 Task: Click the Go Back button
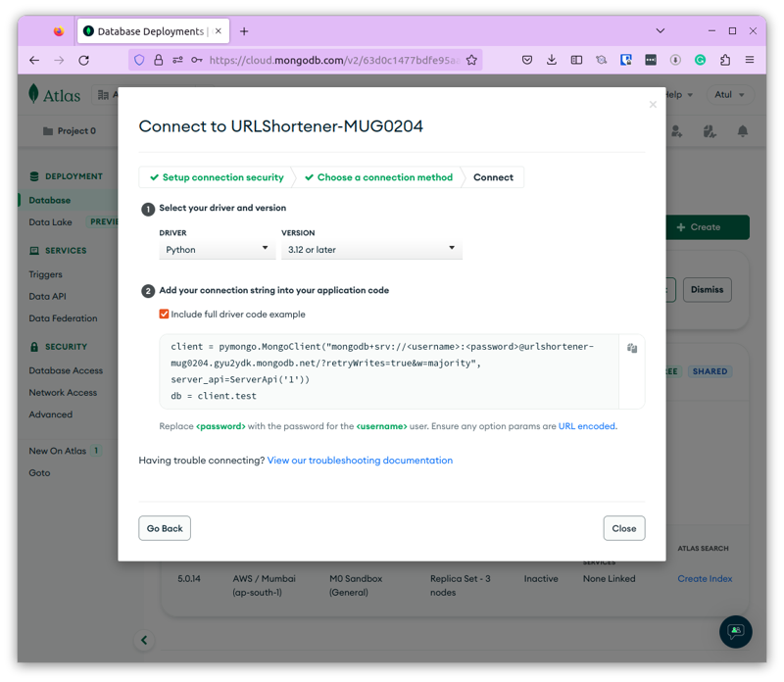click(165, 528)
